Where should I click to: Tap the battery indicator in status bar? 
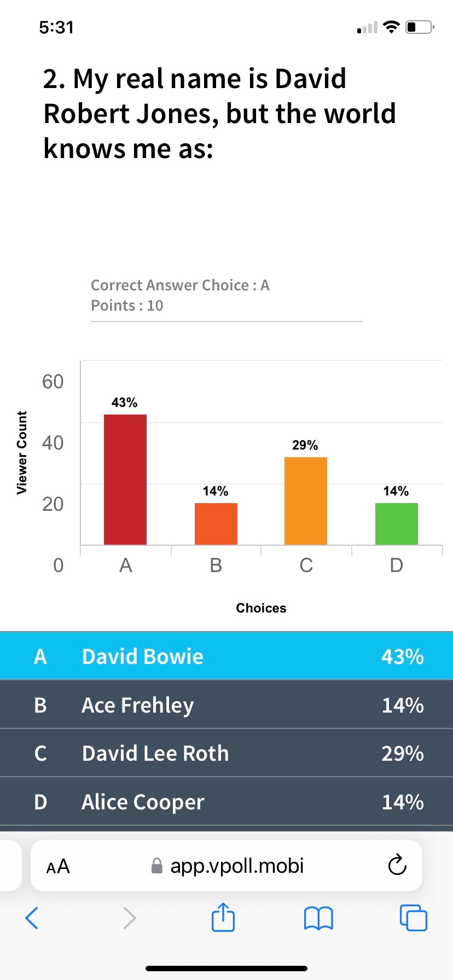tap(419, 27)
